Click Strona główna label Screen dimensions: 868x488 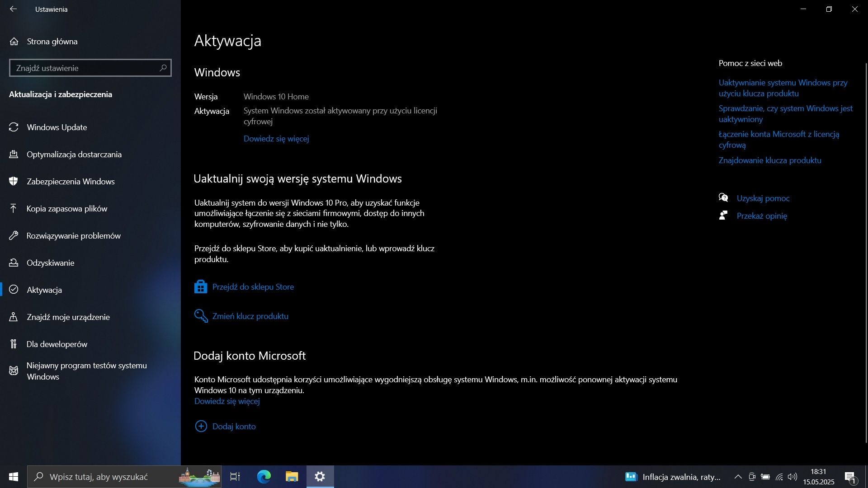[x=52, y=42]
